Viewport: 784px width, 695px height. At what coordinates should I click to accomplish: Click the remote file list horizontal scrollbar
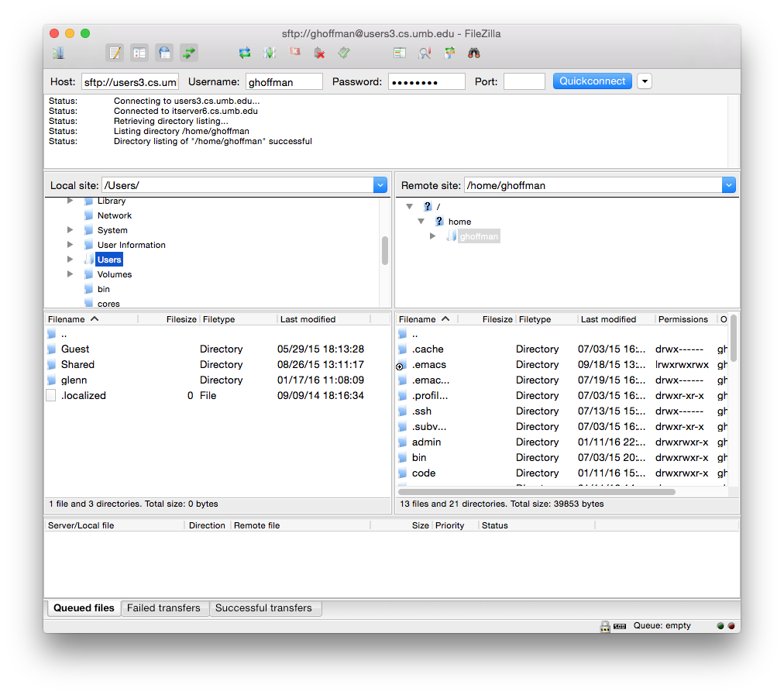[537, 491]
